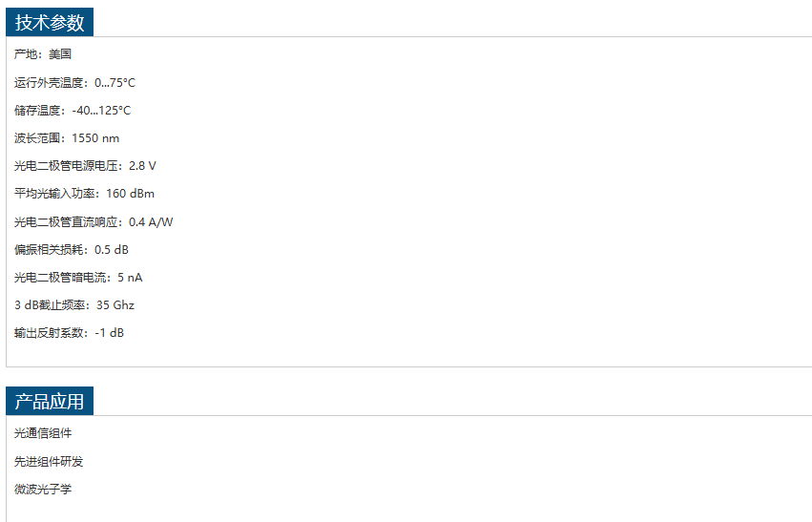Select the 运行外壳温度 line
Screen dimensions: 812x522
pos(74,83)
